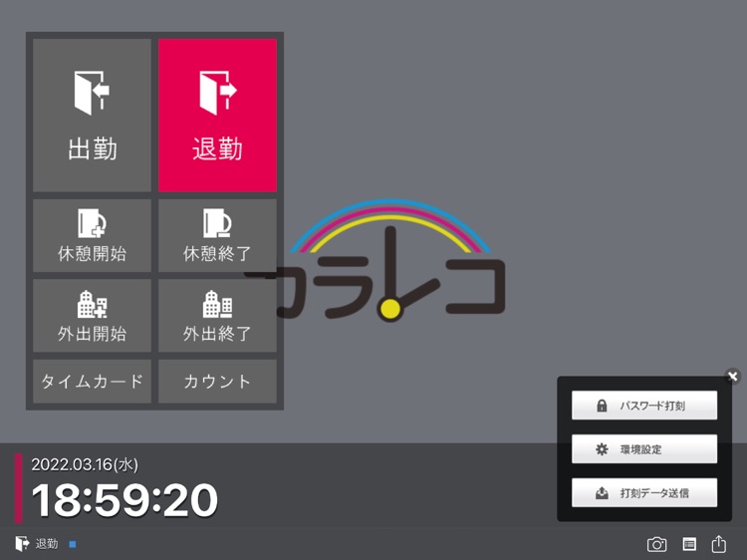Tap the 外出開始 going-out button

tap(92, 316)
